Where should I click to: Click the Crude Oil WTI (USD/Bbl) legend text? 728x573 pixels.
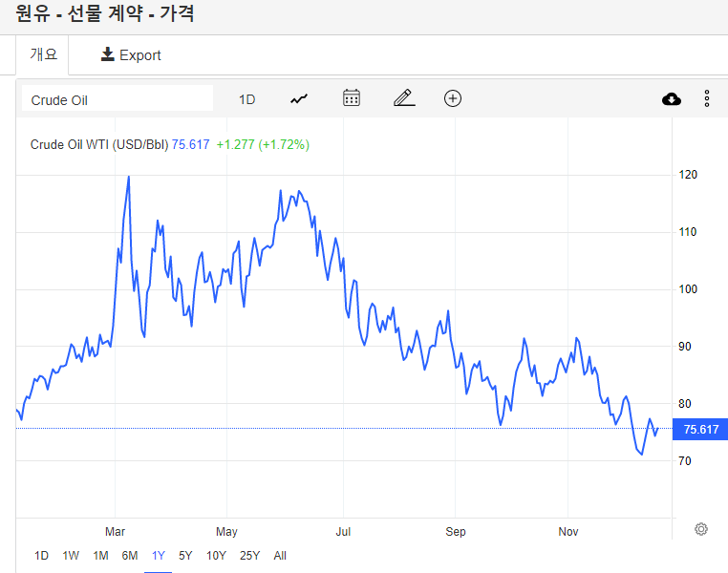click(99, 145)
